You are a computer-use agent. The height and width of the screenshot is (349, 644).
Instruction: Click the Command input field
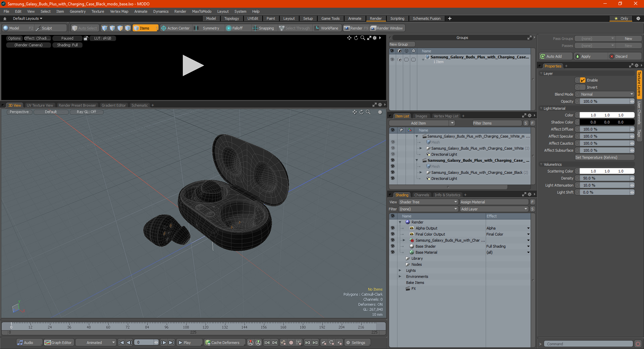click(588, 344)
